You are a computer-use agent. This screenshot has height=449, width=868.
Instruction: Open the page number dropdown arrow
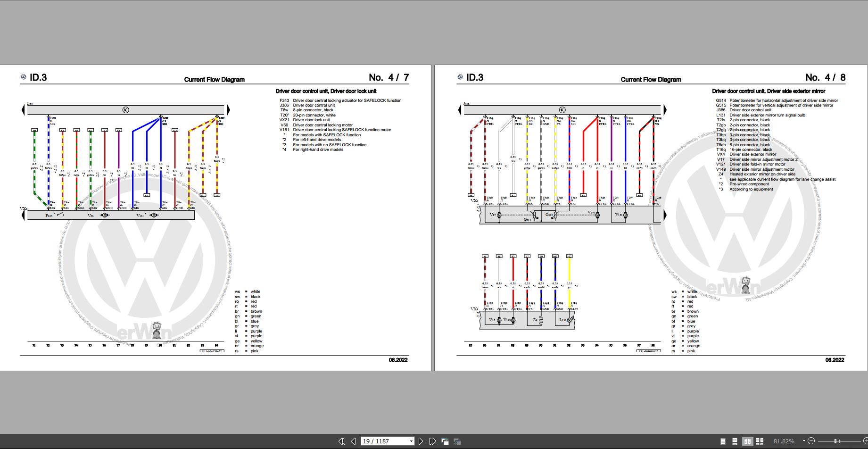(411, 441)
